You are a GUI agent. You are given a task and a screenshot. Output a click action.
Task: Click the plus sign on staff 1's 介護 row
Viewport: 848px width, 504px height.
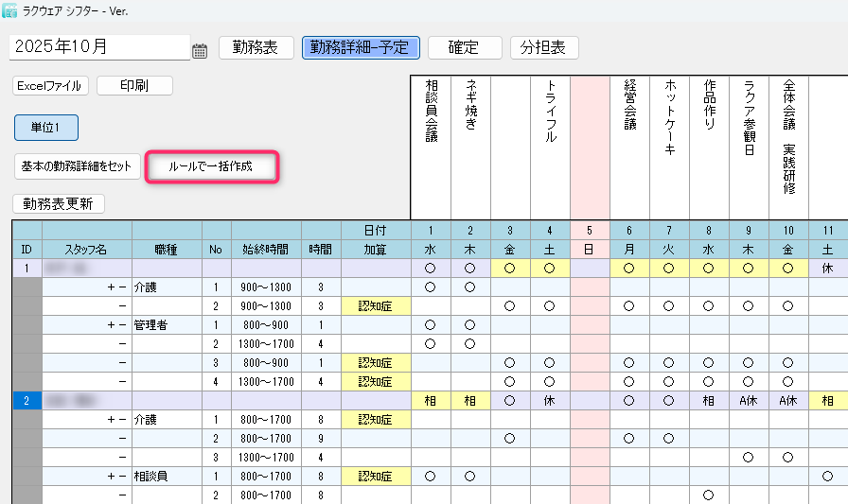pyautogui.click(x=112, y=287)
